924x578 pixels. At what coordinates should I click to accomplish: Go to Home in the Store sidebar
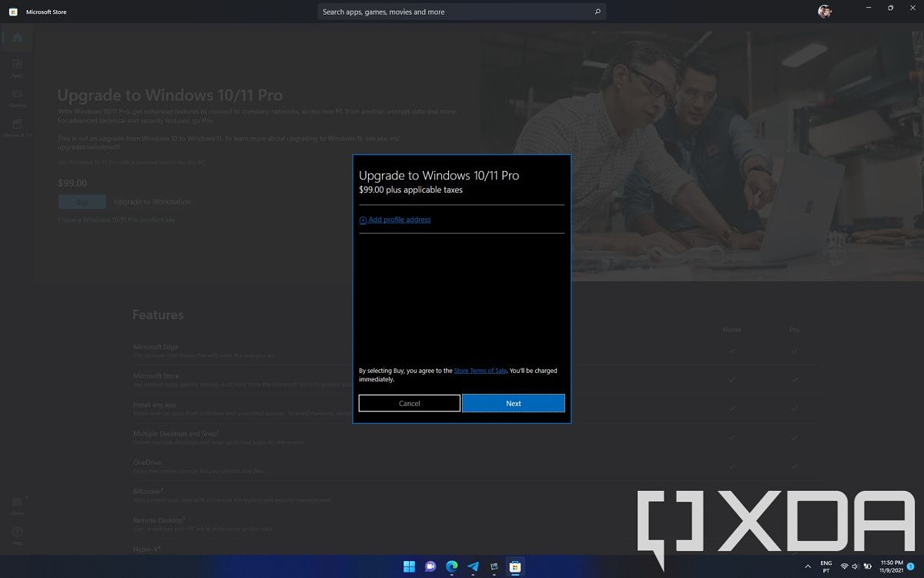point(17,38)
